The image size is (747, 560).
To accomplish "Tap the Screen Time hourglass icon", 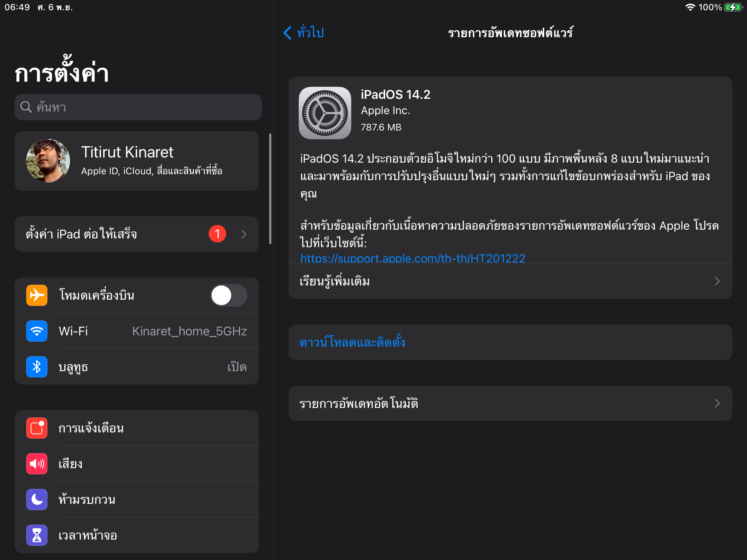I will [37, 535].
